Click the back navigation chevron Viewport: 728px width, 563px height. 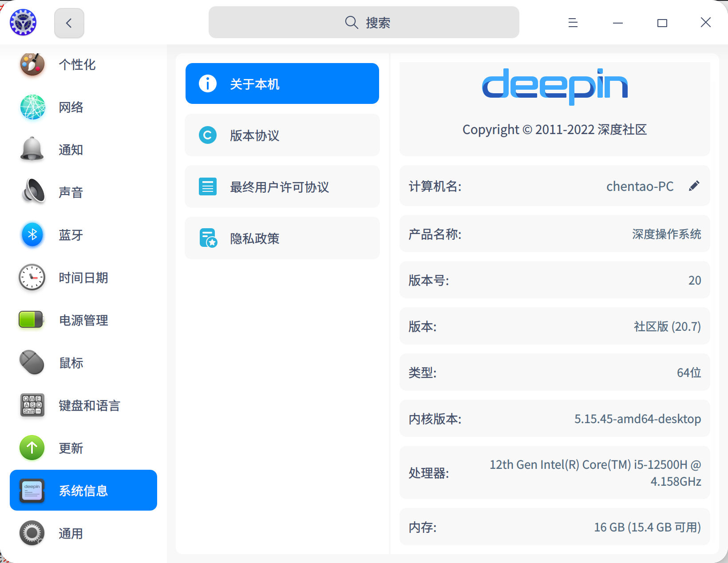point(69,22)
